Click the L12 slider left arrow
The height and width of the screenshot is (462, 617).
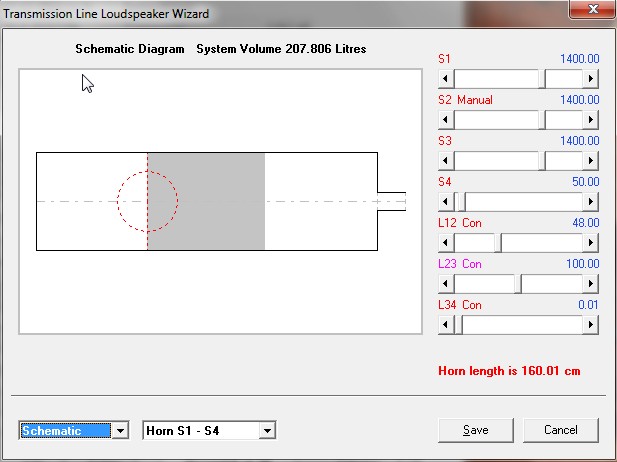pos(446,243)
